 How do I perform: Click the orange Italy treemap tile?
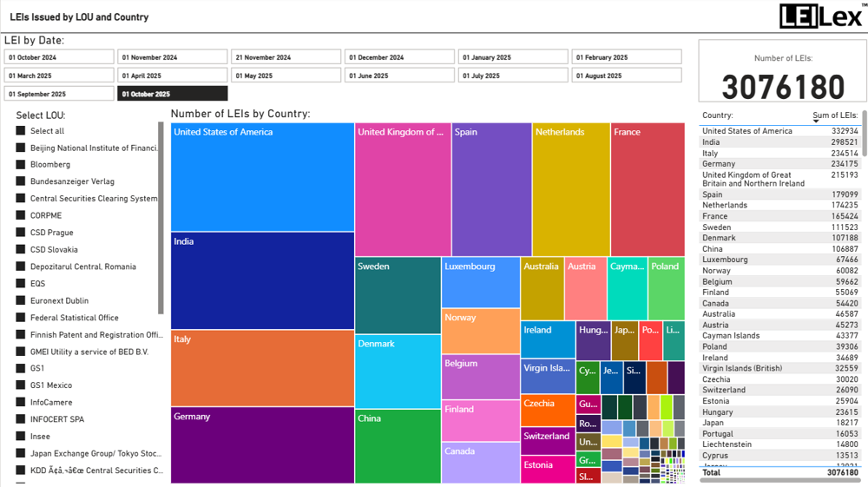[x=262, y=368]
